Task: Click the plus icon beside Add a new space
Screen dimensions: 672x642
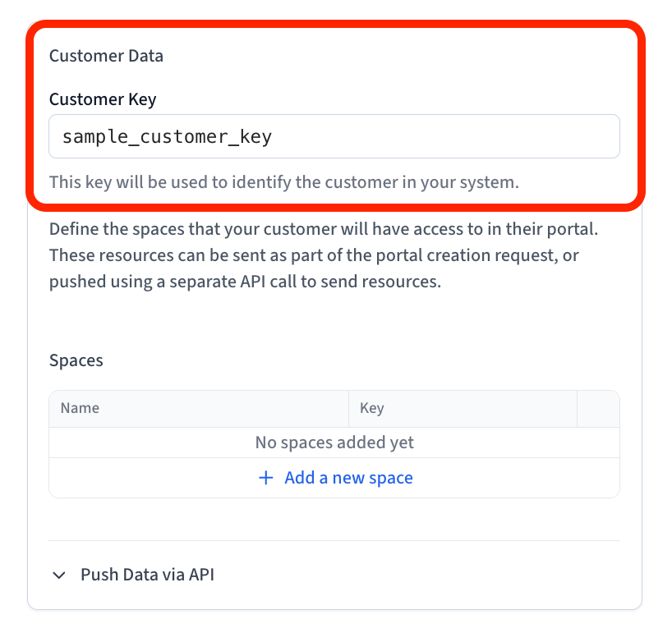Action: (x=265, y=478)
